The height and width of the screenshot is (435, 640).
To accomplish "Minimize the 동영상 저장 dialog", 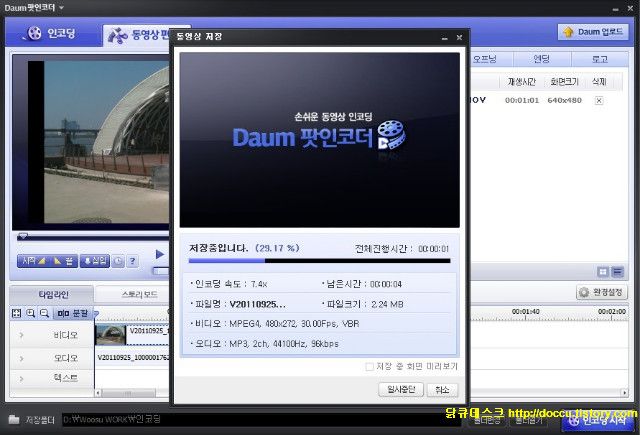I will click(x=444, y=38).
